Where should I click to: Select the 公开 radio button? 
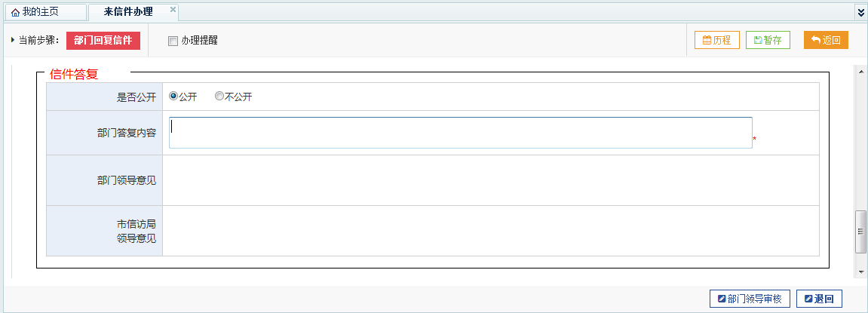click(x=173, y=96)
